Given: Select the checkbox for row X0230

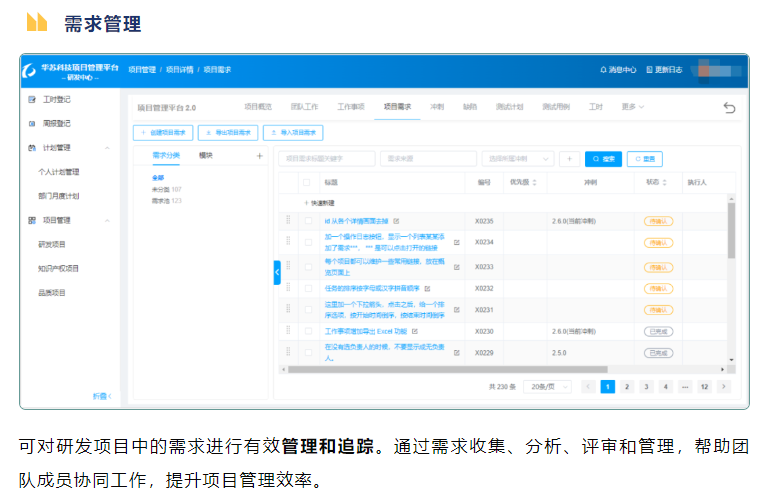Looking at the screenshot, I should tap(307, 331).
